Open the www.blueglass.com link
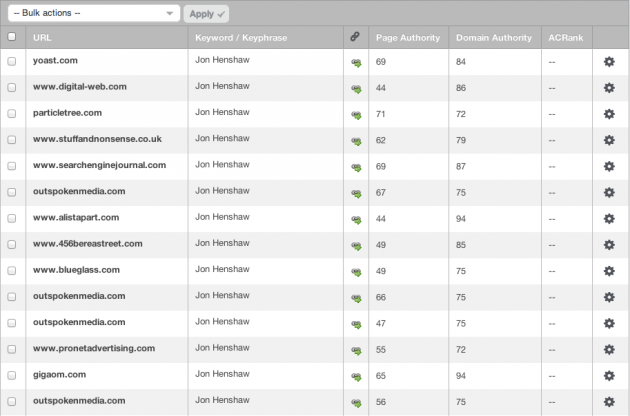This screenshot has height=416, width=630. (x=76, y=270)
